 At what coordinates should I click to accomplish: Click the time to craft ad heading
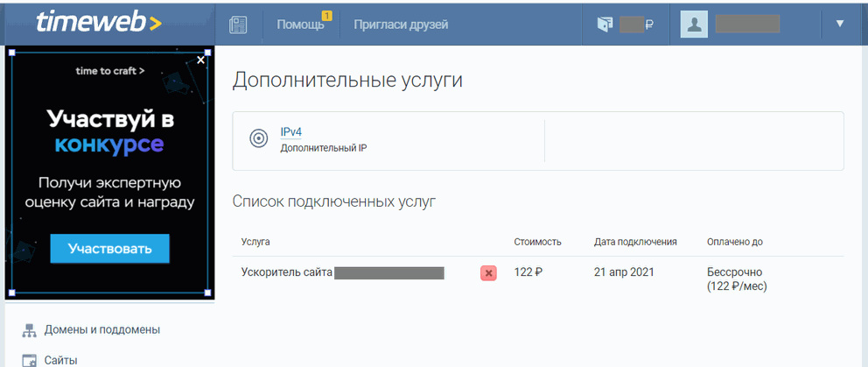(x=109, y=71)
